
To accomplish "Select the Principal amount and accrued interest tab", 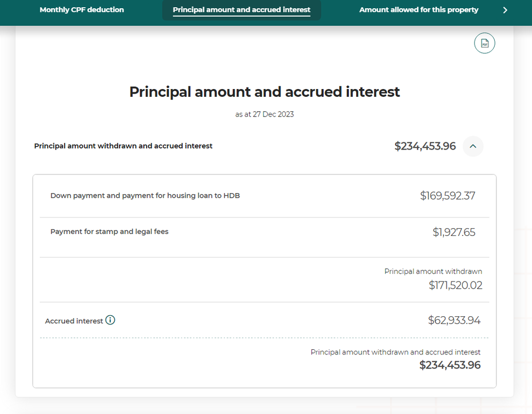I will (x=241, y=10).
